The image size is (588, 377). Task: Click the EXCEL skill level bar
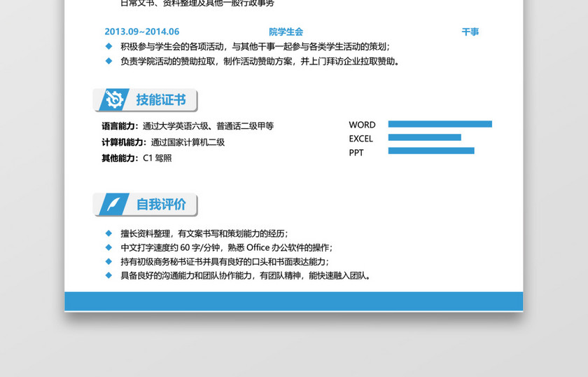click(424, 137)
